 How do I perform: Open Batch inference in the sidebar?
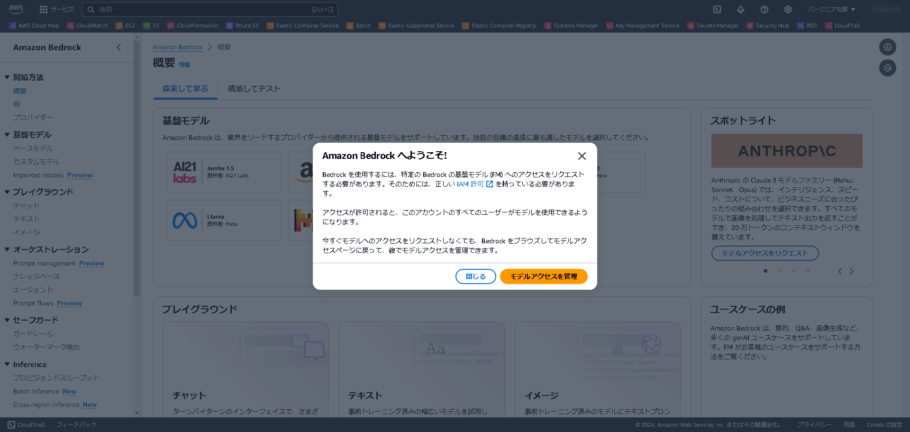(36, 391)
